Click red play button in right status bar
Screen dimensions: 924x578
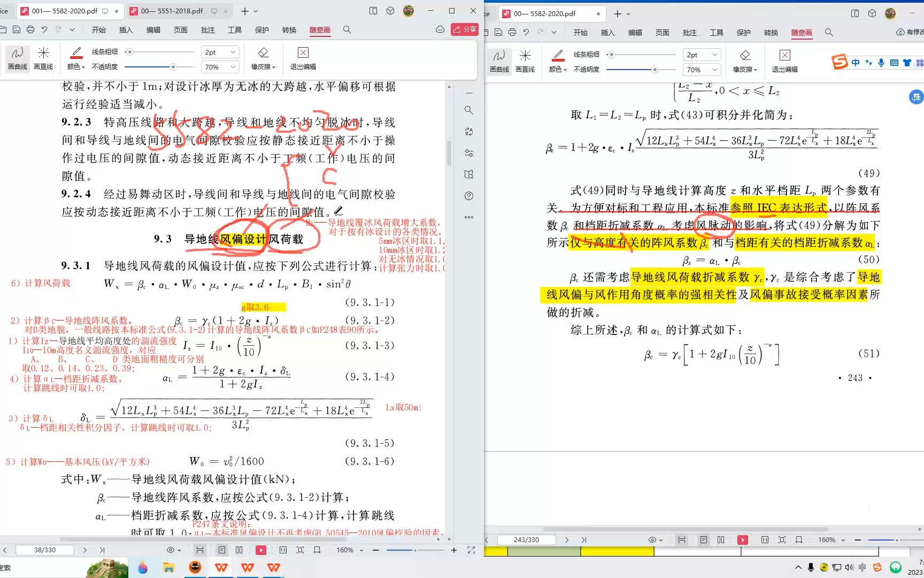(743, 539)
